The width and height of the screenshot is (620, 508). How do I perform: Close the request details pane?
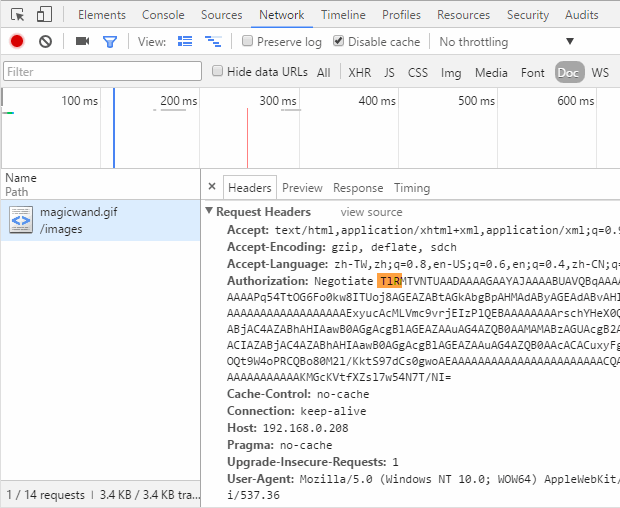(212, 187)
